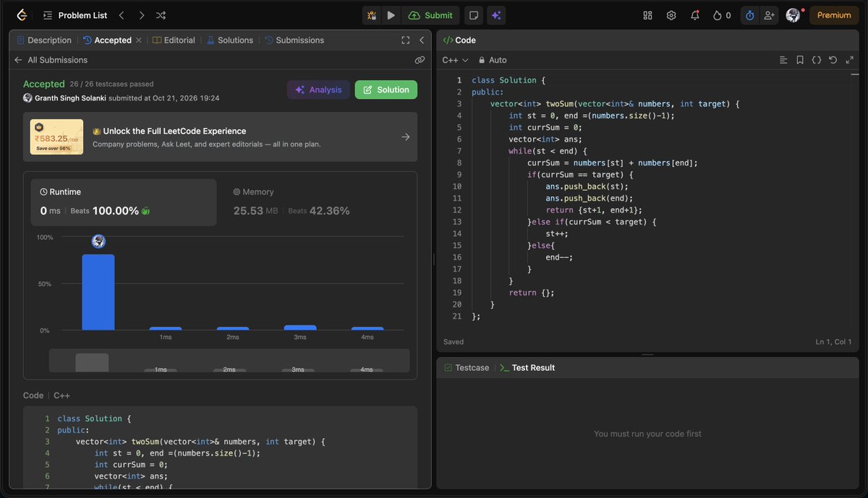868x498 pixels.
Task: Go to the previous problem arrow
Action: coord(122,15)
